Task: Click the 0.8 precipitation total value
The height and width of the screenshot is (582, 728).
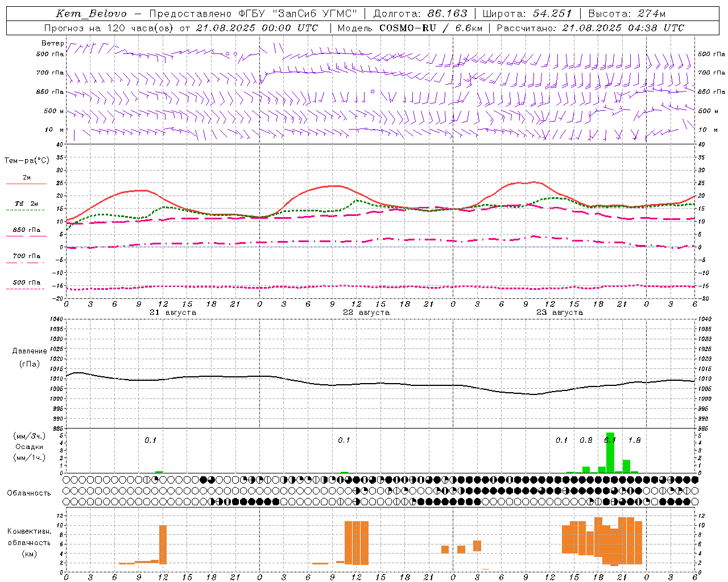Action: (586, 440)
